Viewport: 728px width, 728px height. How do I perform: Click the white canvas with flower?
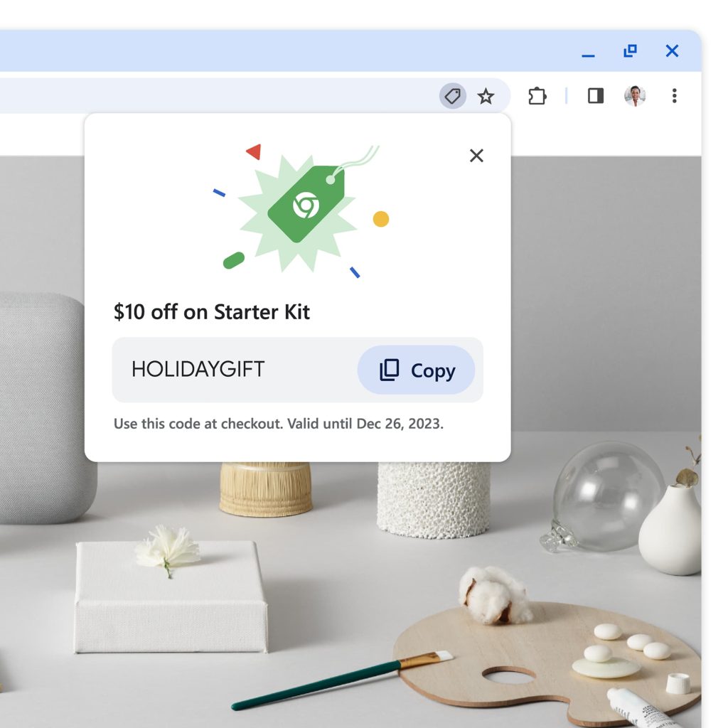171,596
